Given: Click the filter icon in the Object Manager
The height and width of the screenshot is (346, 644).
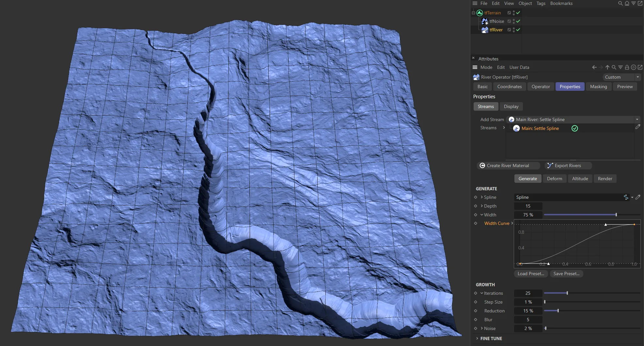Looking at the screenshot, I should 634,3.
